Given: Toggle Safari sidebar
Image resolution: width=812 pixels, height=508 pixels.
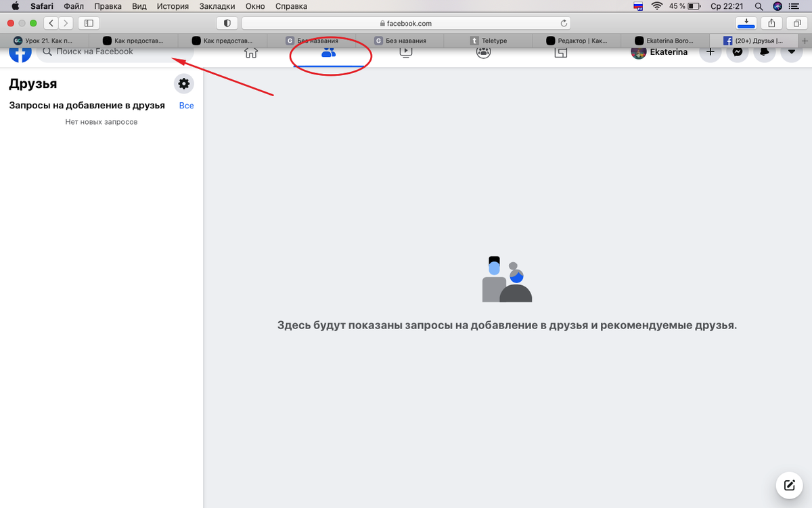Looking at the screenshot, I should (89, 23).
